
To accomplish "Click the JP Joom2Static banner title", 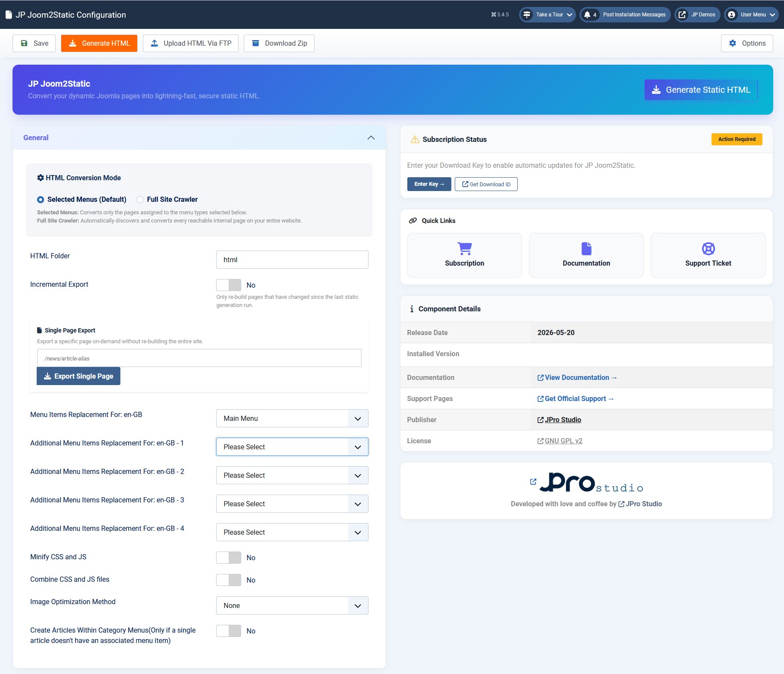I will (59, 84).
